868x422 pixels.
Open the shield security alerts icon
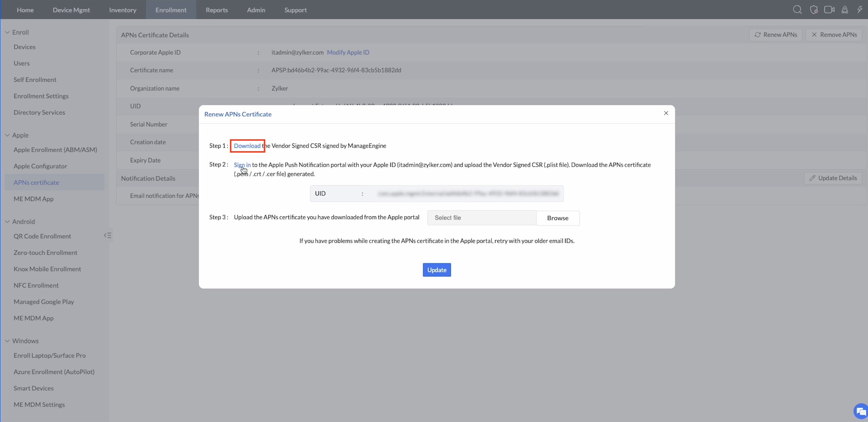(813, 10)
